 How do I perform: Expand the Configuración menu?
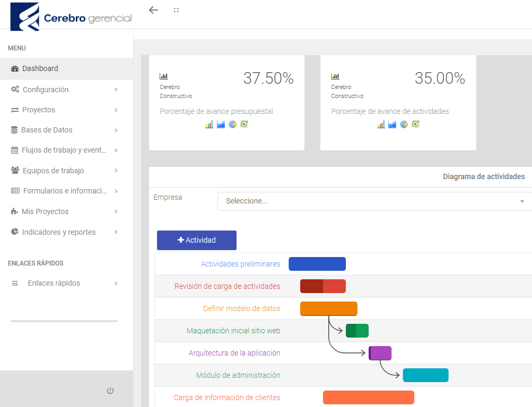click(64, 90)
